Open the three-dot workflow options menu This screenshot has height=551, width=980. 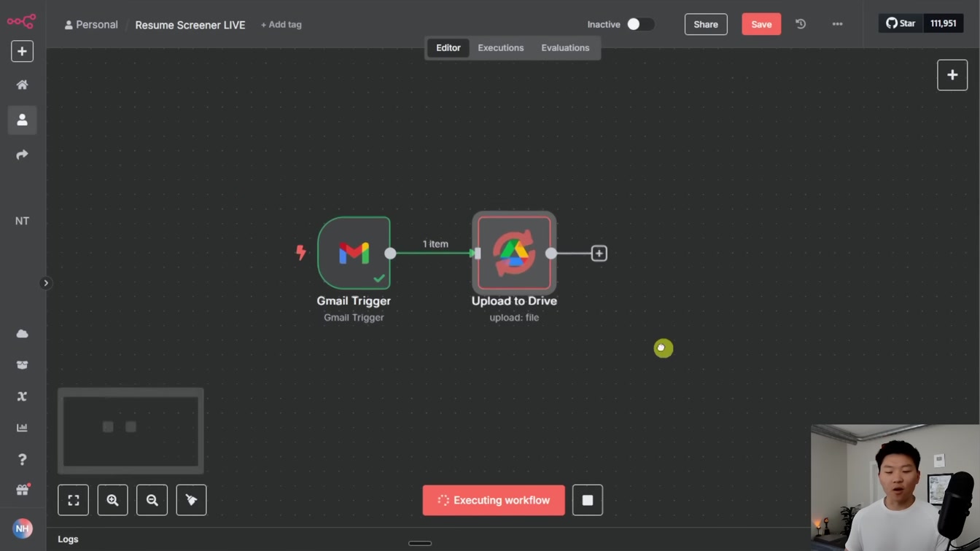pyautogui.click(x=837, y=24)
